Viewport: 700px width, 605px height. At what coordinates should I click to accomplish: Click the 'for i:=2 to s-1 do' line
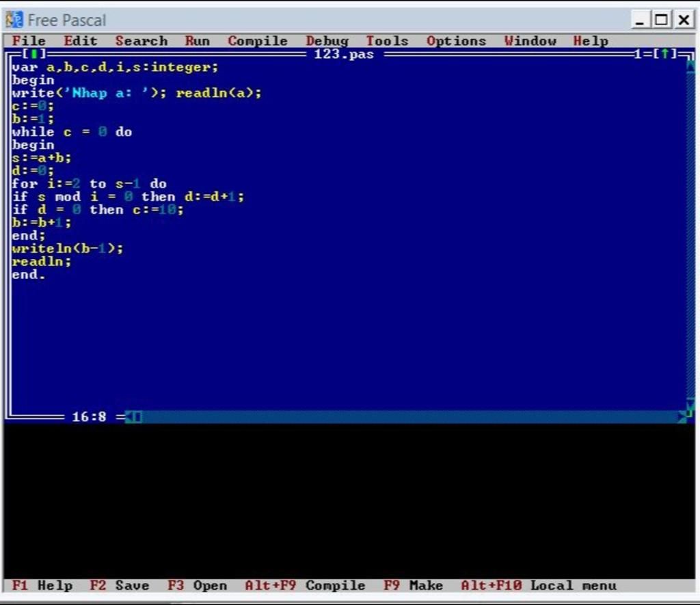click(90, 183)
